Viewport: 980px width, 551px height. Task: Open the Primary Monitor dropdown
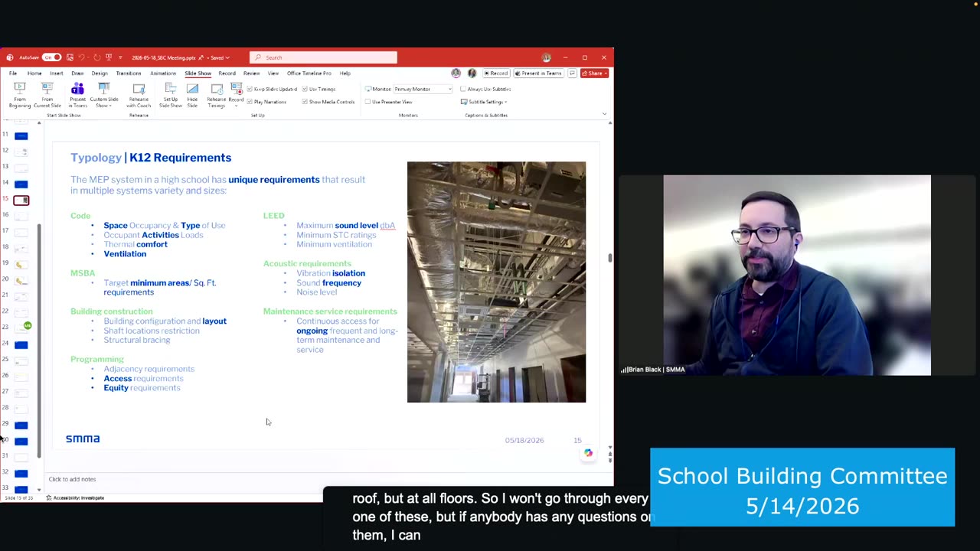(423, 89)
